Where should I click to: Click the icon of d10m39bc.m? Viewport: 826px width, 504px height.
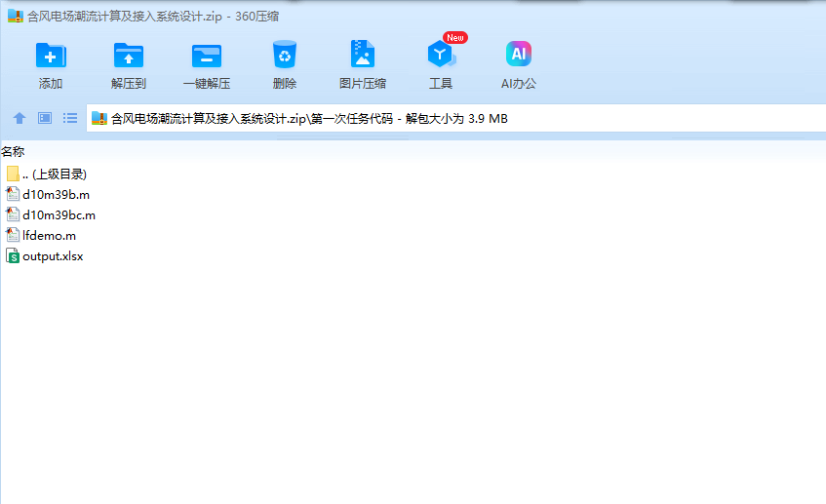tap(13, 214)
